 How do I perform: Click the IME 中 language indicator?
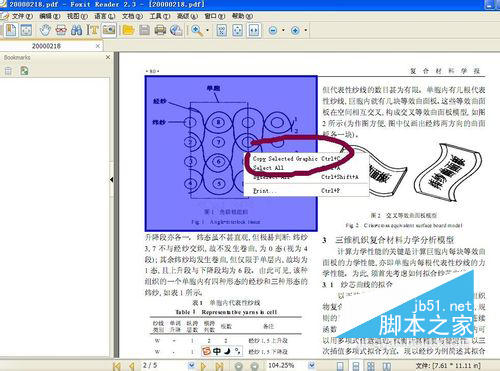[217, 351]
